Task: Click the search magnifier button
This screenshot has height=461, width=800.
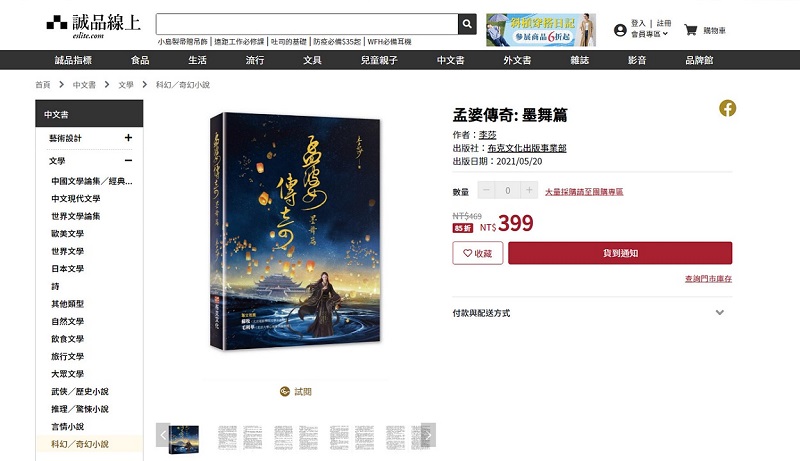Action: tap(467, 24)
